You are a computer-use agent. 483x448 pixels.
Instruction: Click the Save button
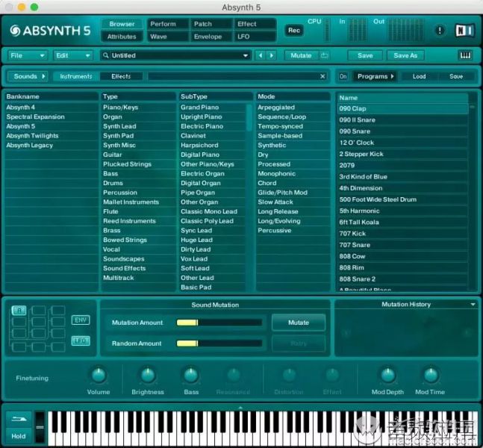365,55
